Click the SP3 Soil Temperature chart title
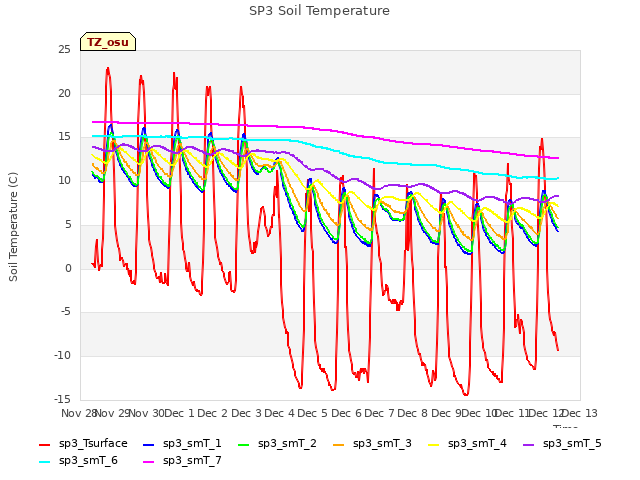The height and width of the screenshot is (480, 640). point(319,11)
